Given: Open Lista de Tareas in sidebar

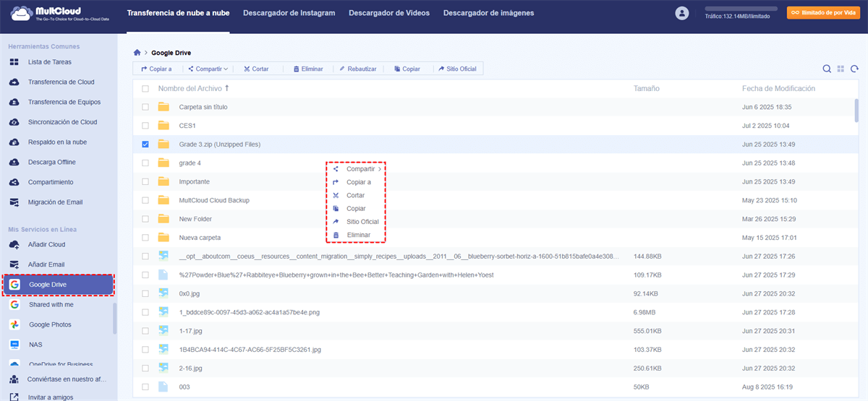Looking at the screenshot, I should pos(51,62).
